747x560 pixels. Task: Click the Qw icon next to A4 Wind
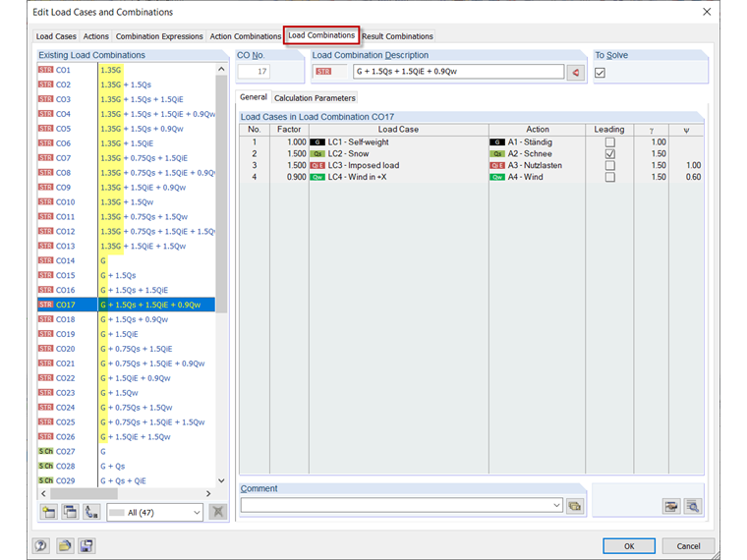coord(497,177)
